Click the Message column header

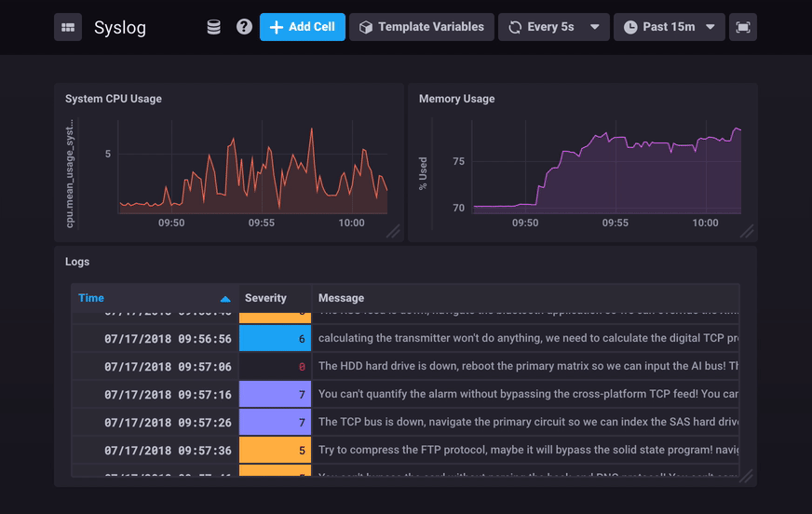[x=341, y=298]
